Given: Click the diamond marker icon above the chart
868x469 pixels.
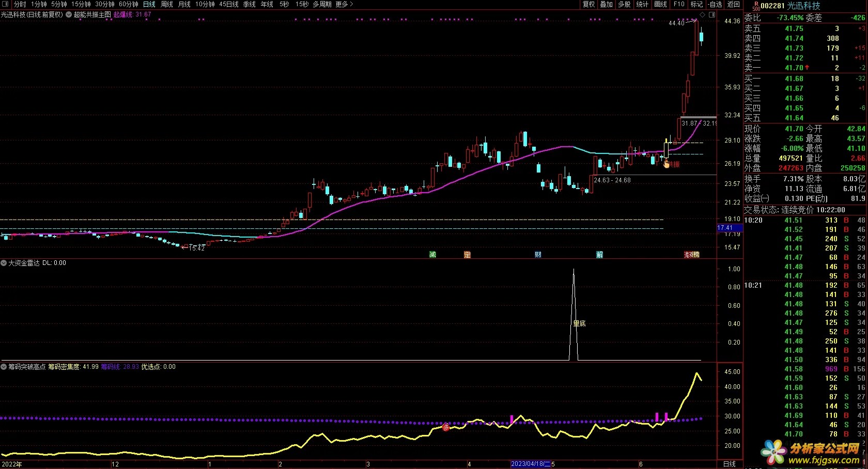Looking at the screenshot, I should pyautogui.click(x=703, y=15).
